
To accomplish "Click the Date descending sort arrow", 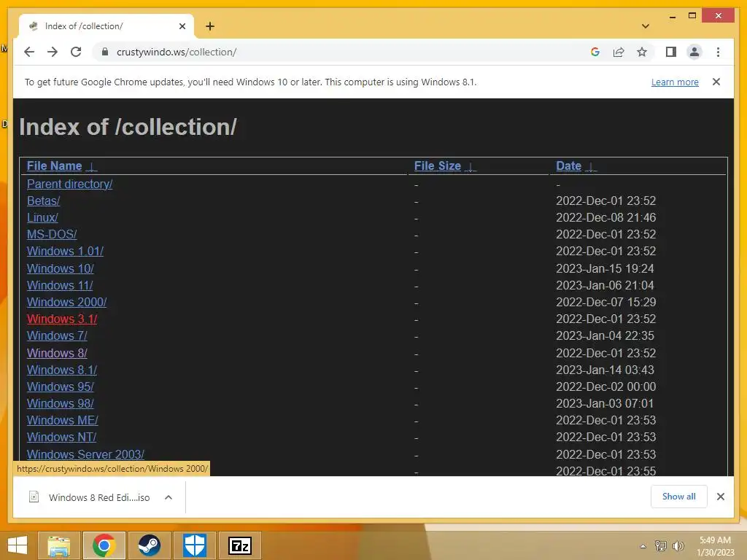I will pos(591,167).
